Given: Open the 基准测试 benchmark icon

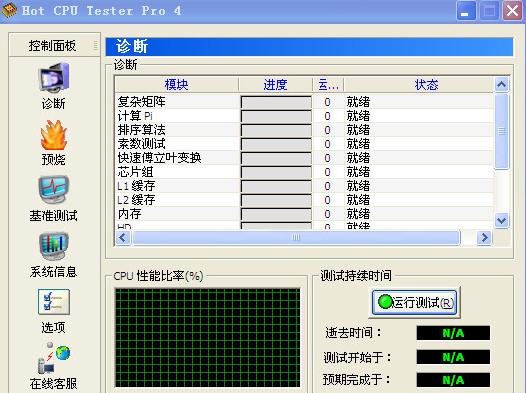Looking at the screenshot, I should tap(54, 189).
